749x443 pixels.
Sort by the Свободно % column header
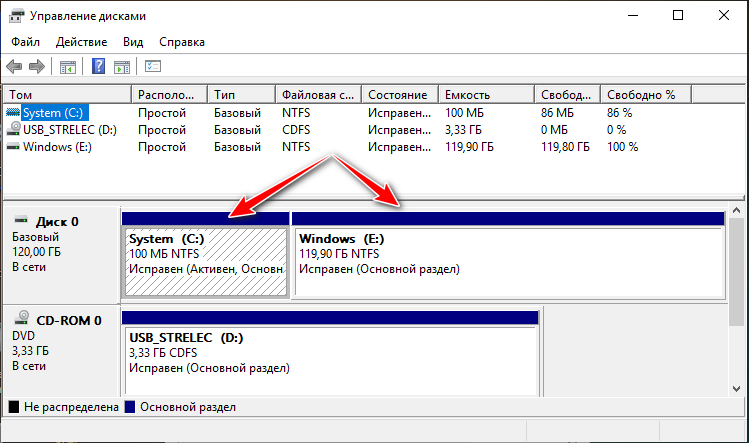click(x=646, y=95)
